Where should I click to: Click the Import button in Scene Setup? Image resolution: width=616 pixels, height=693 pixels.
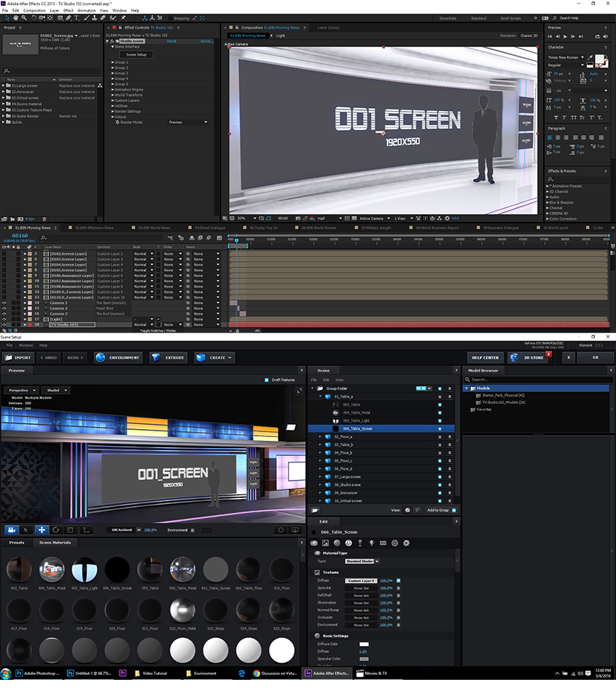(18, 357)
